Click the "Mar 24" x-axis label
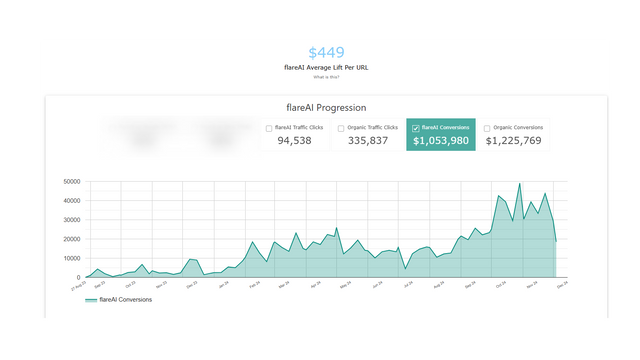The height and width of the screenshot is (360, 640). point(284,285)
